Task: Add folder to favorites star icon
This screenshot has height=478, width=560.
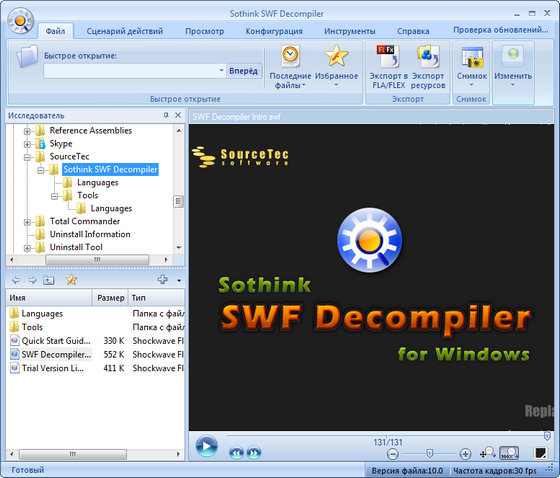Action: click(x=71, y=279)
